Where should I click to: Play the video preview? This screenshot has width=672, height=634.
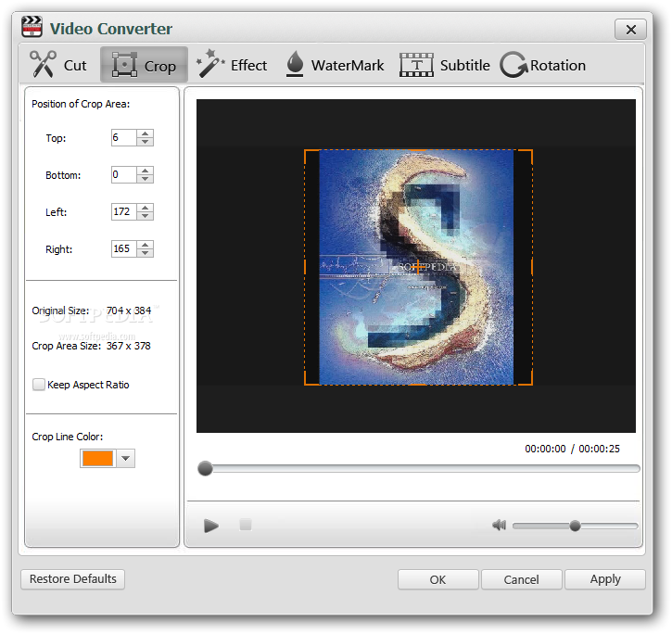(210, 526)
